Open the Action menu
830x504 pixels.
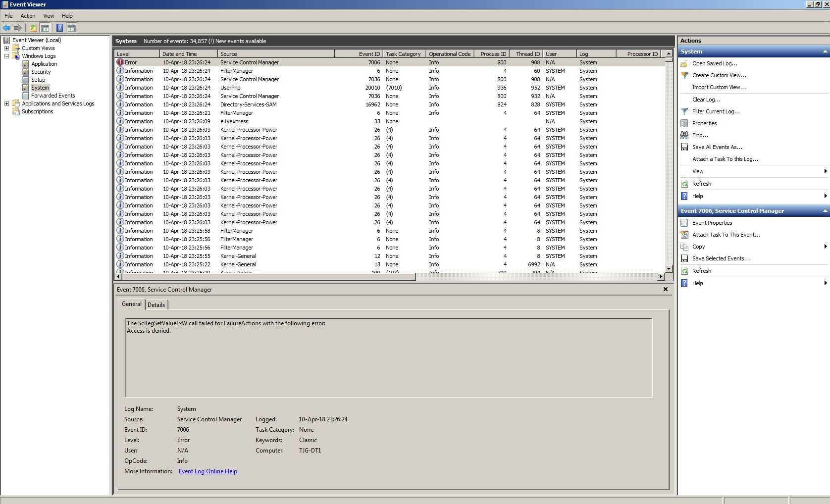point(28,16)
